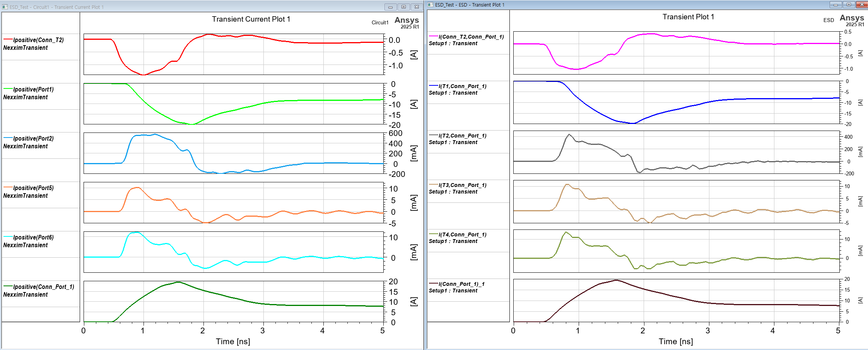Click the Time [ns] axis label in left plot

pos(233,342)
